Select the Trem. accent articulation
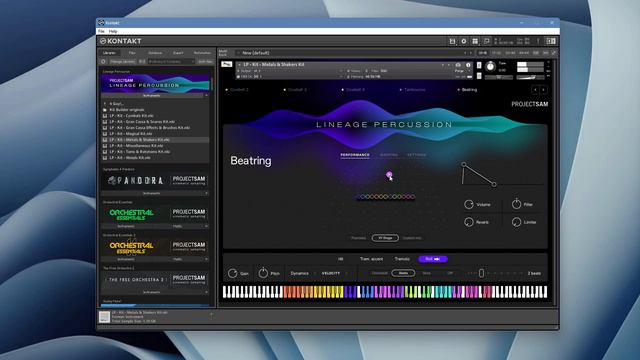Screen dimensions: 640x360 [371, 259]
